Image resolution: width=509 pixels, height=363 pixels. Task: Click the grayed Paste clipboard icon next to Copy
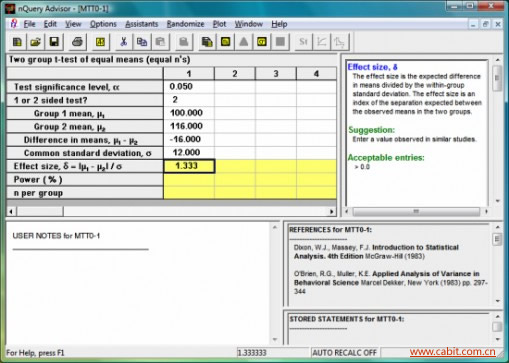click(x=160, y=42)
